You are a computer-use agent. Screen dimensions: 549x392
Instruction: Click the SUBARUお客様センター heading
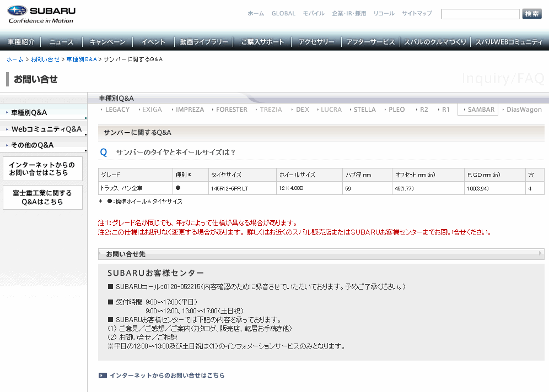click(x=156, y=273)
